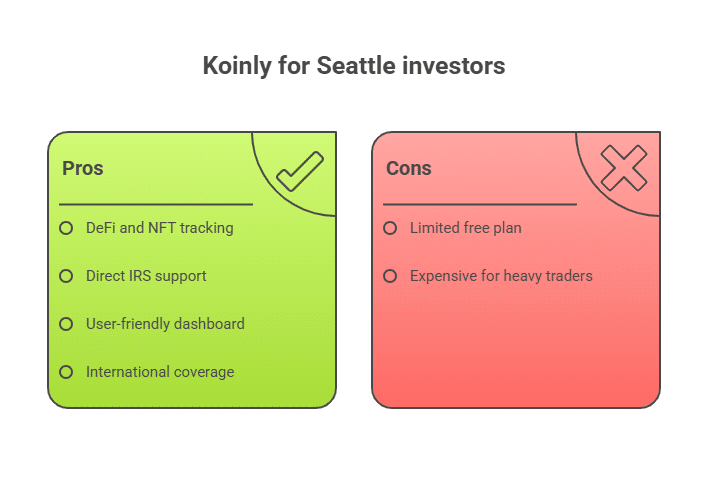
Task: Click the Koinly for Seattle investors title
Action: [354, 66]
